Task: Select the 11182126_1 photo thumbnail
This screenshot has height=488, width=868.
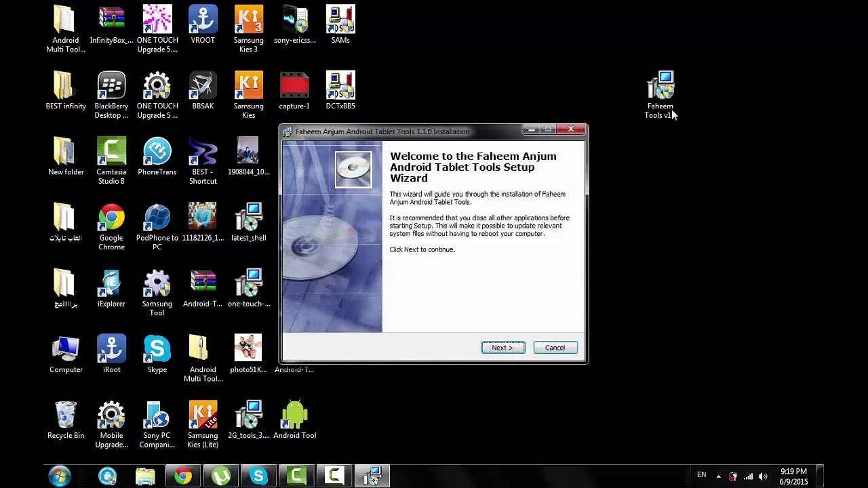Action: tap(203, 222)
